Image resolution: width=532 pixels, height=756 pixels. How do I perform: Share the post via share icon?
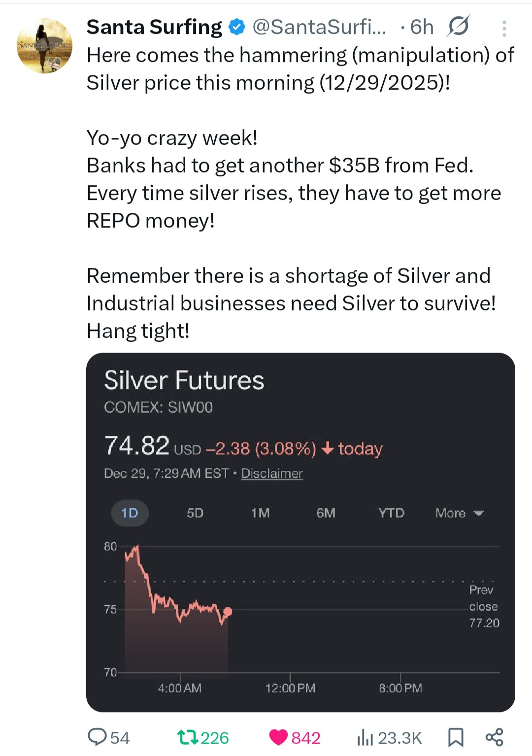coord(494,737)
